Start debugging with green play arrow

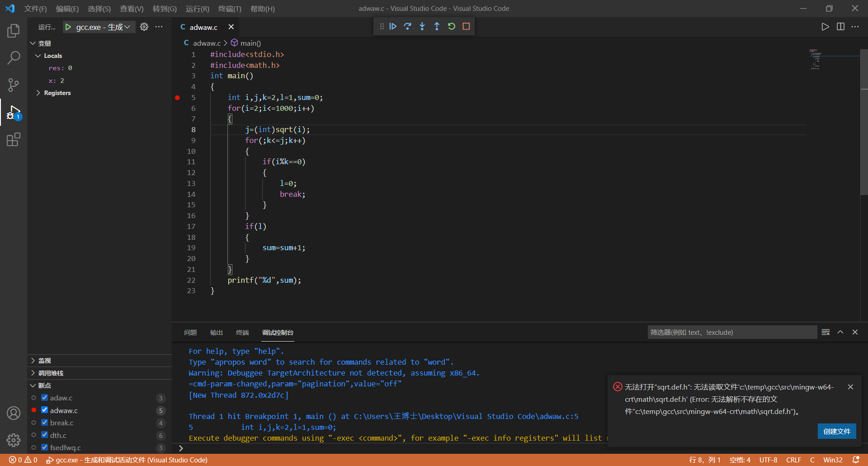(x=68, y=27)
